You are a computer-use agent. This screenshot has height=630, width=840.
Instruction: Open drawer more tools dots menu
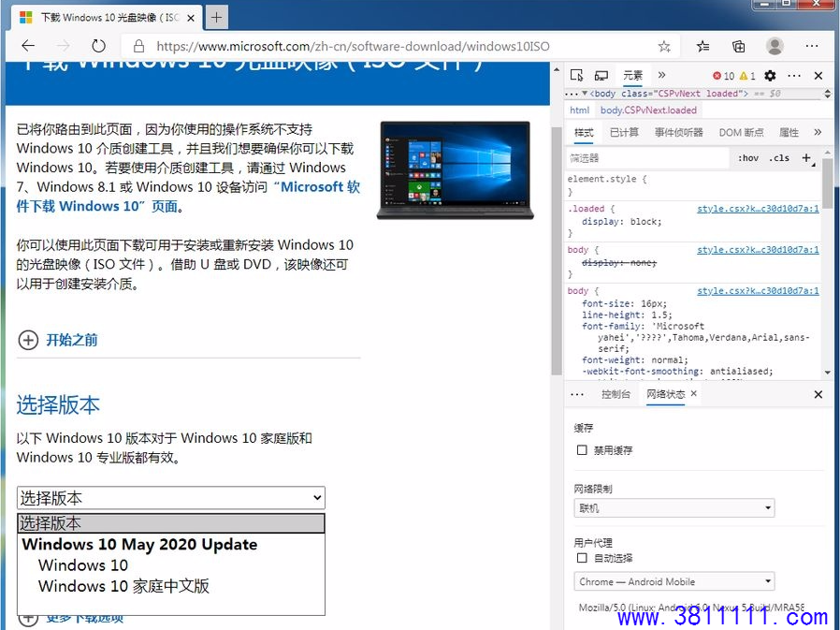pyautogui.click(x=577, y=395)
